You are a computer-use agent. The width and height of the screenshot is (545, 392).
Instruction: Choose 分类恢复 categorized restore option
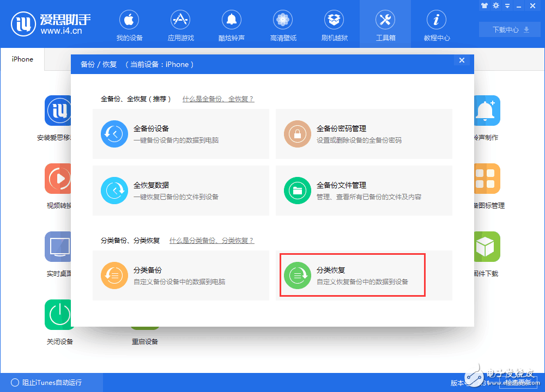[353, 275]
